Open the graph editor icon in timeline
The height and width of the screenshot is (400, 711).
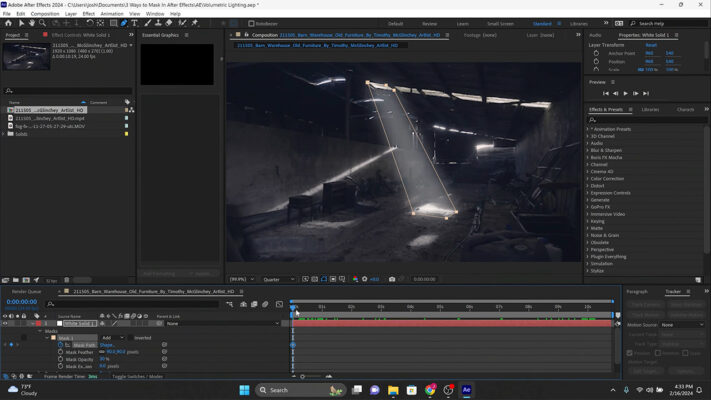pos(279,304)
